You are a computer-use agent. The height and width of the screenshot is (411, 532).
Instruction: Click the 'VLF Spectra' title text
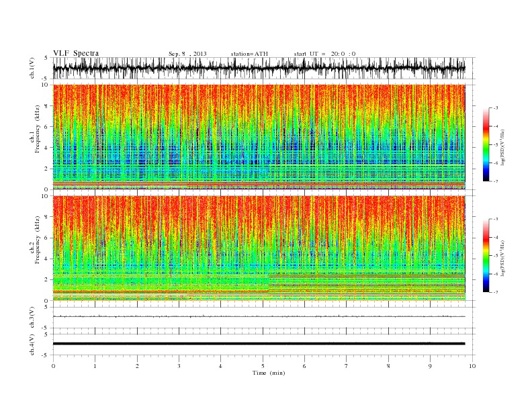(x=76, y=53)
